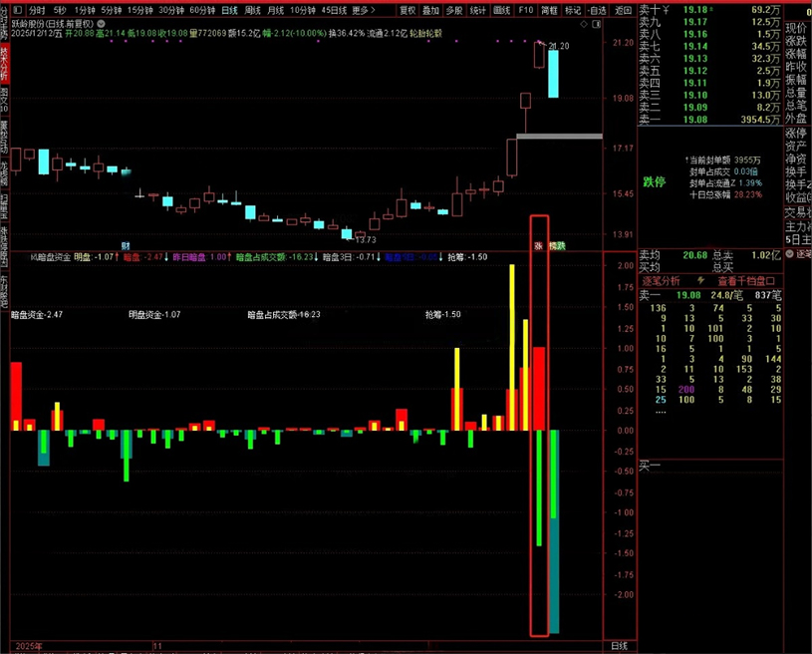812x654 pixels.
Task: Switch to the 分时 intraday chart period
Action: tap(37, 10)
